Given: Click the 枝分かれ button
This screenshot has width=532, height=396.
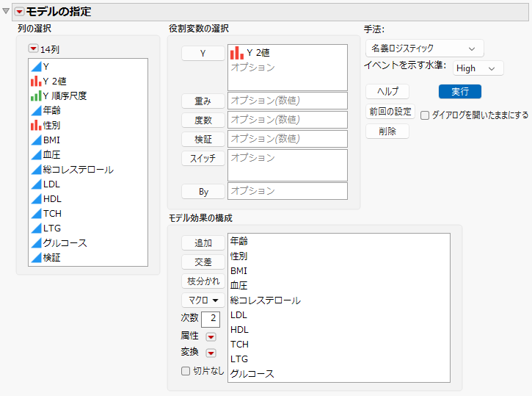Looking at the screenshot, I should [x=203, y=281].
